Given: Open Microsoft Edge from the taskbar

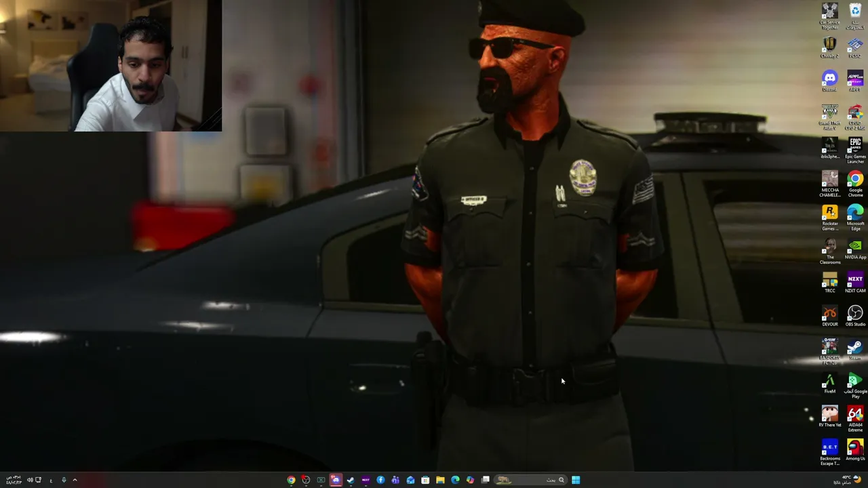Looking at the screenshot, I should 455,480.
